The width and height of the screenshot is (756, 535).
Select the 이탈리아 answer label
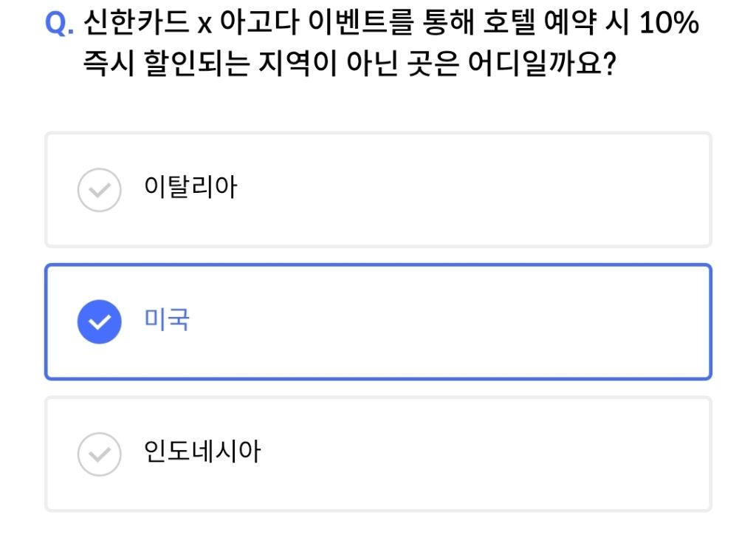tap(190, 188)
